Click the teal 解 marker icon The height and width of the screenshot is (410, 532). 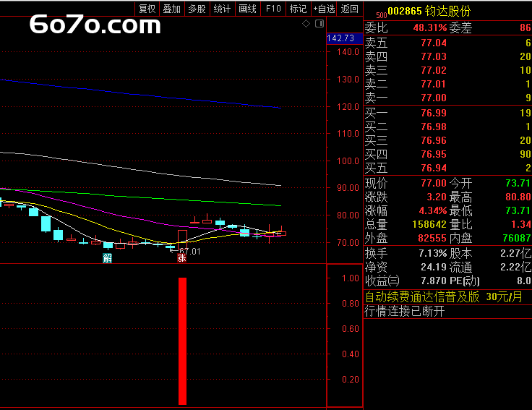pos(107,258)
